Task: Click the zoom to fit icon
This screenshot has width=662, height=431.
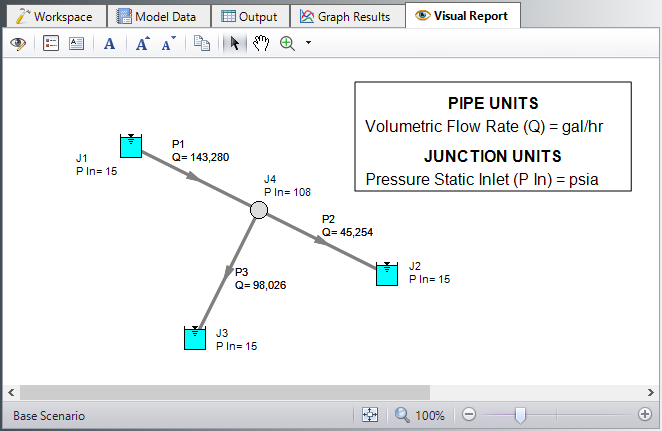Action: tap(369, 415)
